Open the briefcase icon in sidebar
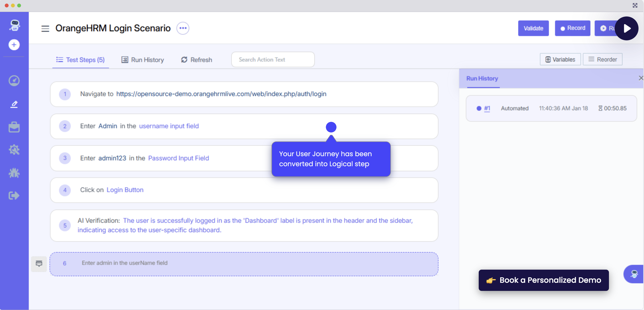This screenshot has height=310, width=644. click(x=14, y=127)
